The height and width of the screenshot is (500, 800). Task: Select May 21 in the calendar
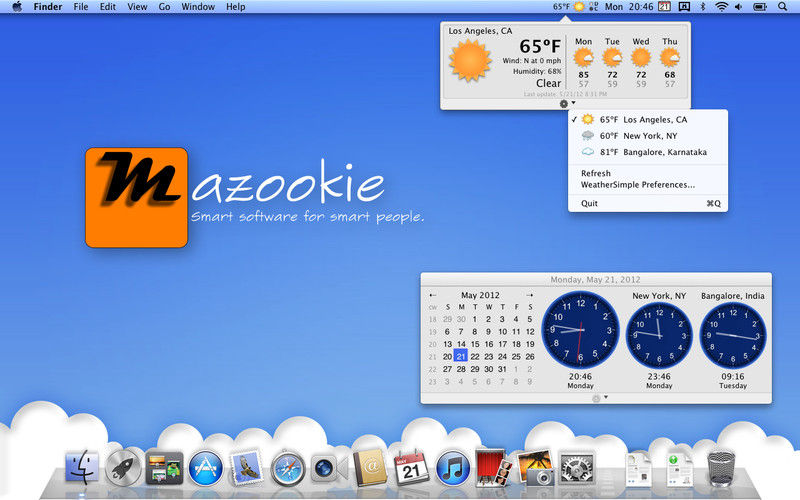[x=461, y=356]
